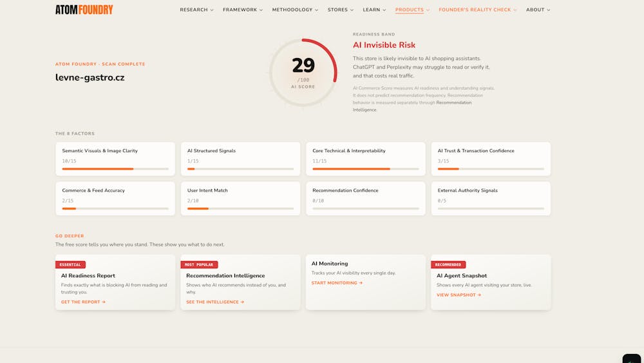Click the AI Trust progress bar

(491, 169)
